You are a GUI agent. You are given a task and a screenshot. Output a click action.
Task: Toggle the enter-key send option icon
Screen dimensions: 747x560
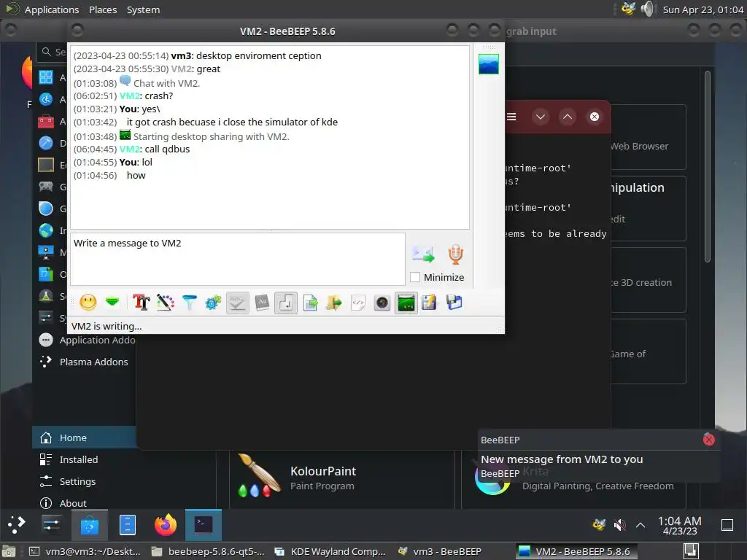[286, 303]
